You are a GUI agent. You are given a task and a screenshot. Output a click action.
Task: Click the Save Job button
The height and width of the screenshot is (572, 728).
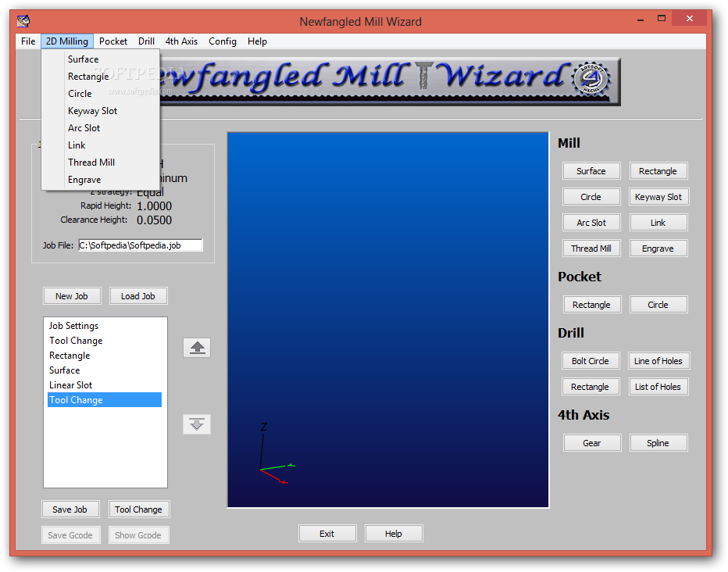(70, 509)
